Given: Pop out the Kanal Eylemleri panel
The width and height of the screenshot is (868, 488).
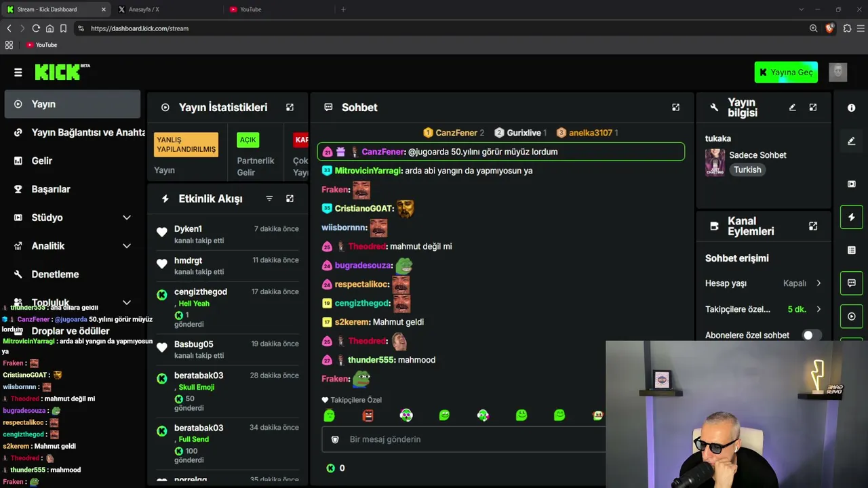Looking at the screenshot, I should pyautogui.click(x=813, y=226).
